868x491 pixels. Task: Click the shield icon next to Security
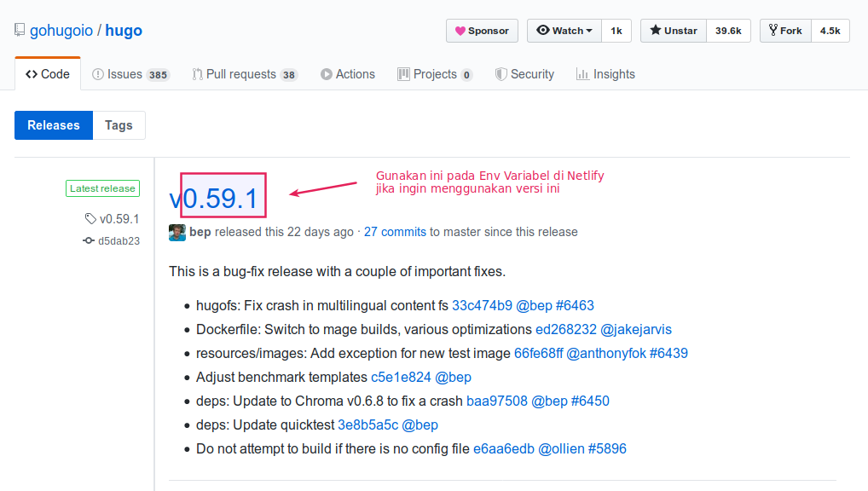click(502, 74)
